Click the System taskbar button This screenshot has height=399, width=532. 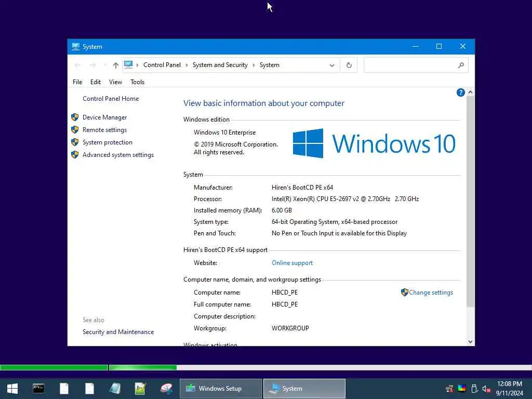point(304,389)
